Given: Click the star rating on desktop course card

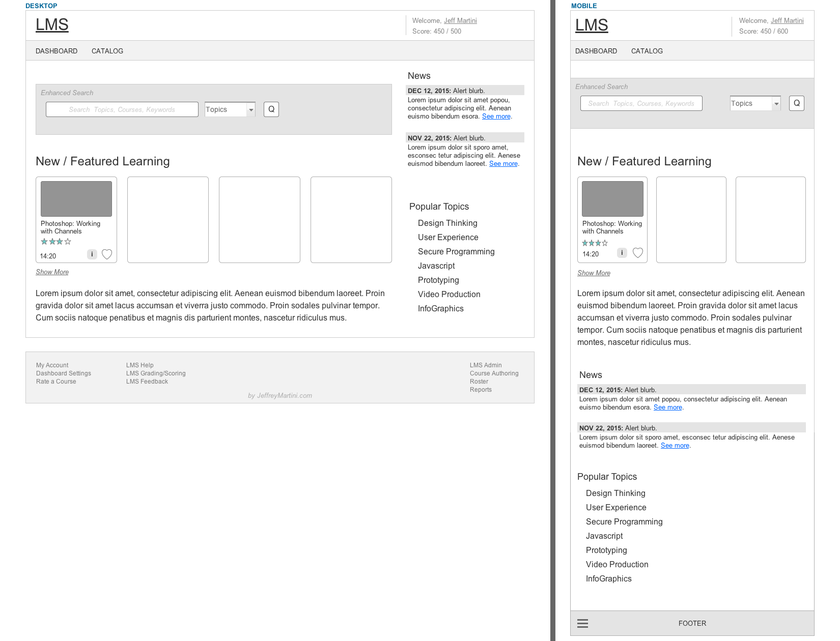Looking at the screenshot, I should (x=56, y=242).
